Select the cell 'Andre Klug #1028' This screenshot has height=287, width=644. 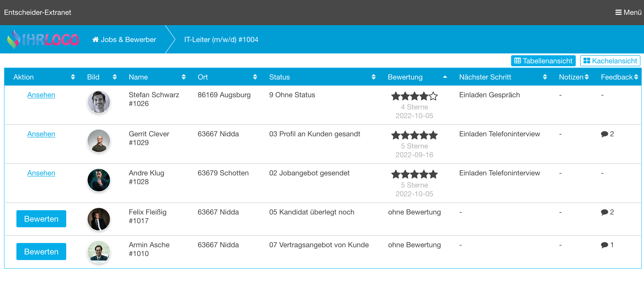pyautogui.click(x=146, y=177)
